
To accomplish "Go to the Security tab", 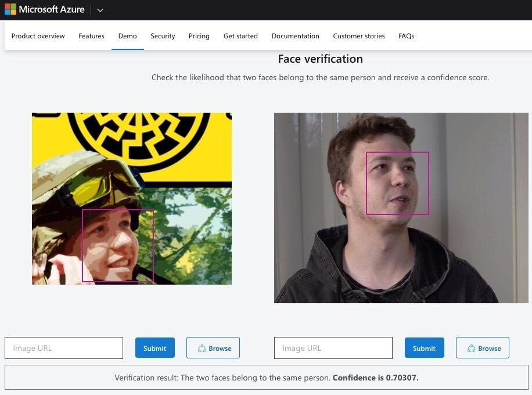I will coord(163,36).
